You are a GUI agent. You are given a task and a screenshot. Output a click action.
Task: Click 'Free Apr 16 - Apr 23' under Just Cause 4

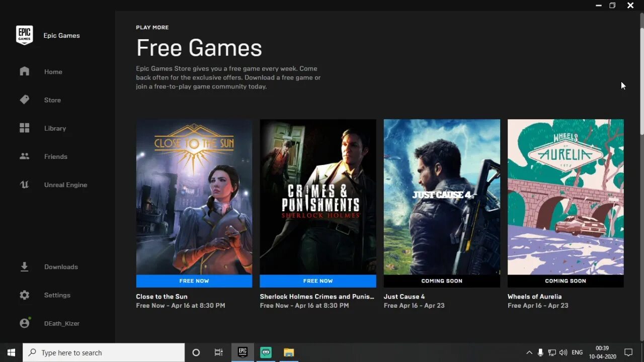pyautogui.click(x=414, y=306)
